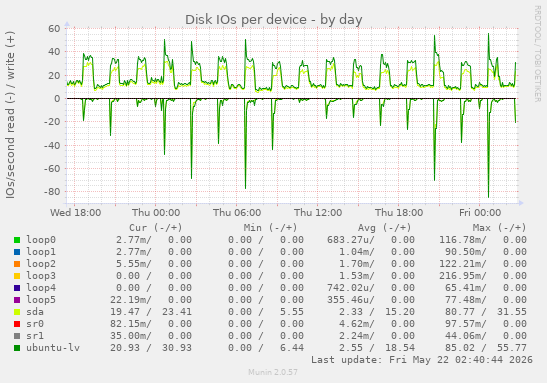Click the sda average write value 15.20
This screenshot has height=383, width=547.
click(400, 312)
